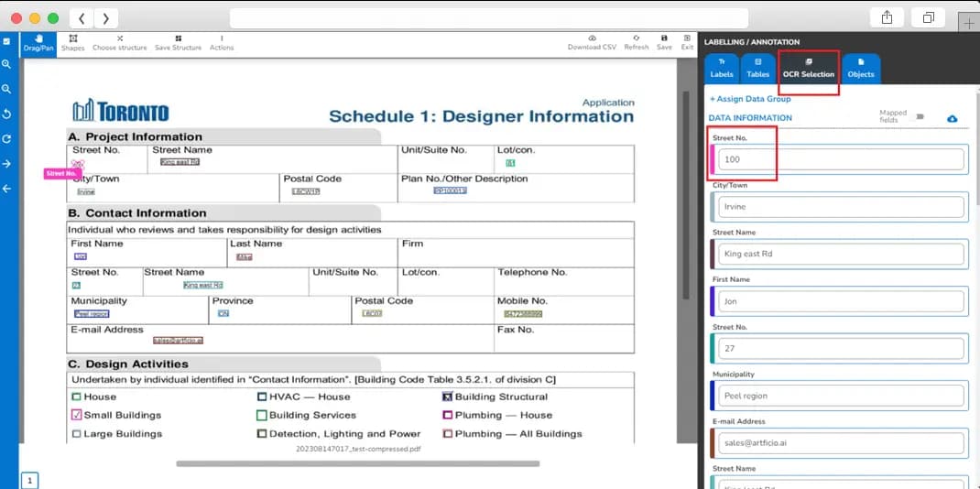Open a new browser tab
980x489 pixels.
(x=969, y=21)
